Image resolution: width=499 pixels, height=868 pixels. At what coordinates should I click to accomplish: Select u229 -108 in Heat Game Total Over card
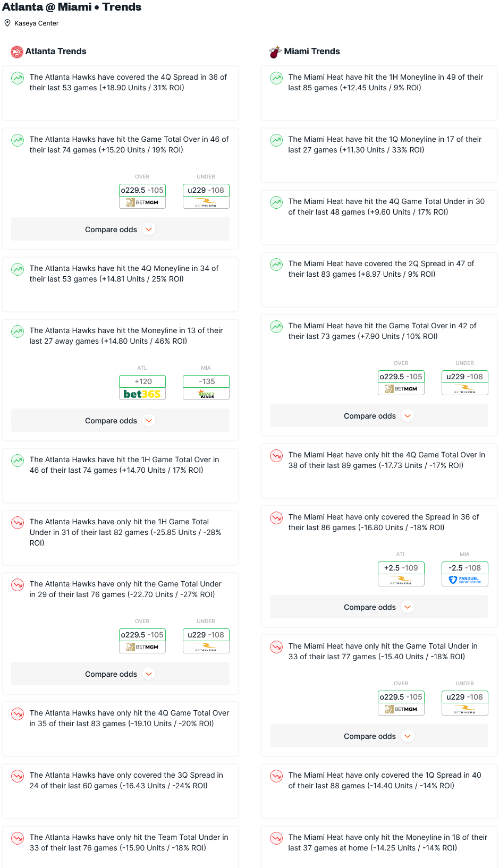click(465, 377)
